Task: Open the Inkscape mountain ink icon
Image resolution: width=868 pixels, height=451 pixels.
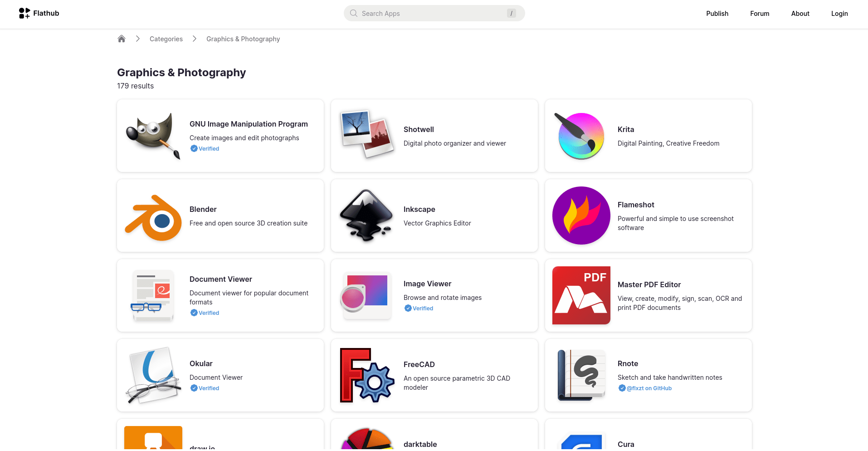Action: [366, 216]
